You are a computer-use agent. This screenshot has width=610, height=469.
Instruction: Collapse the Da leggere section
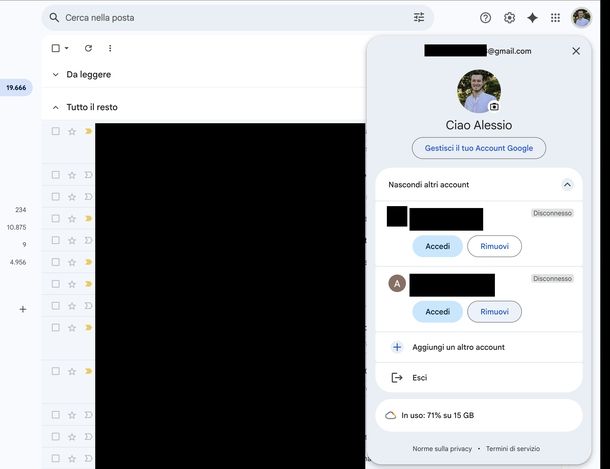56,74
